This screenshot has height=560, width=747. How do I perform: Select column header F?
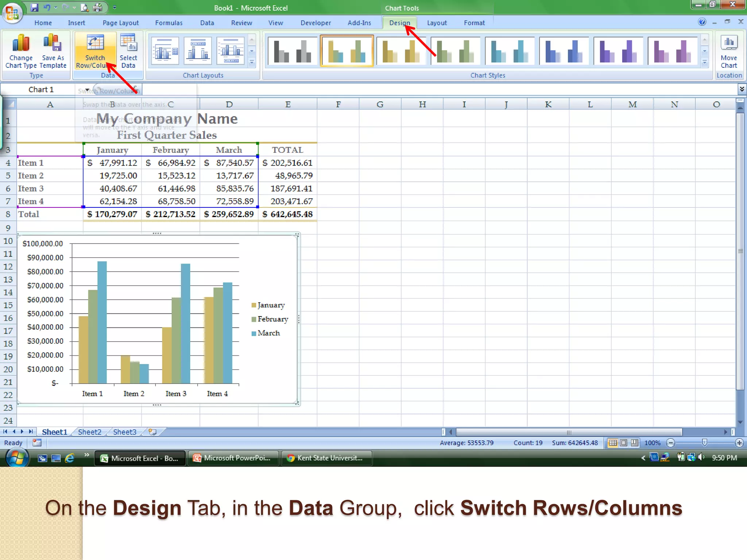point(338,104)
